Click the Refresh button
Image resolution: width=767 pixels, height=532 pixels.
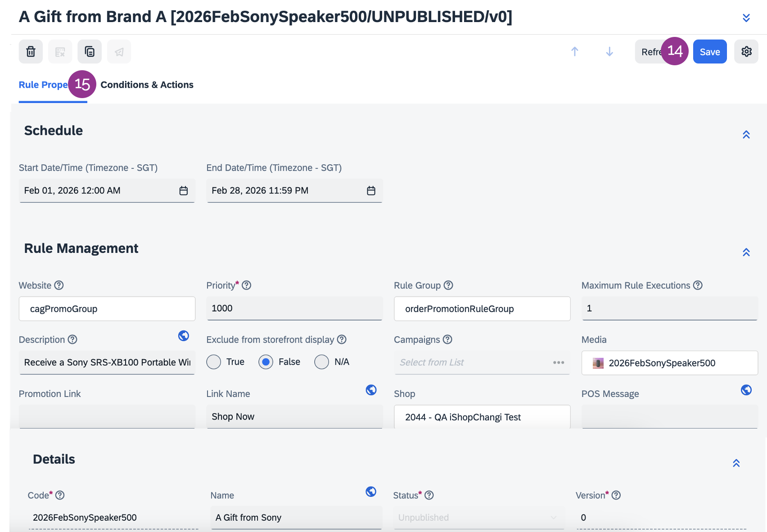click(x=649, y=52)
